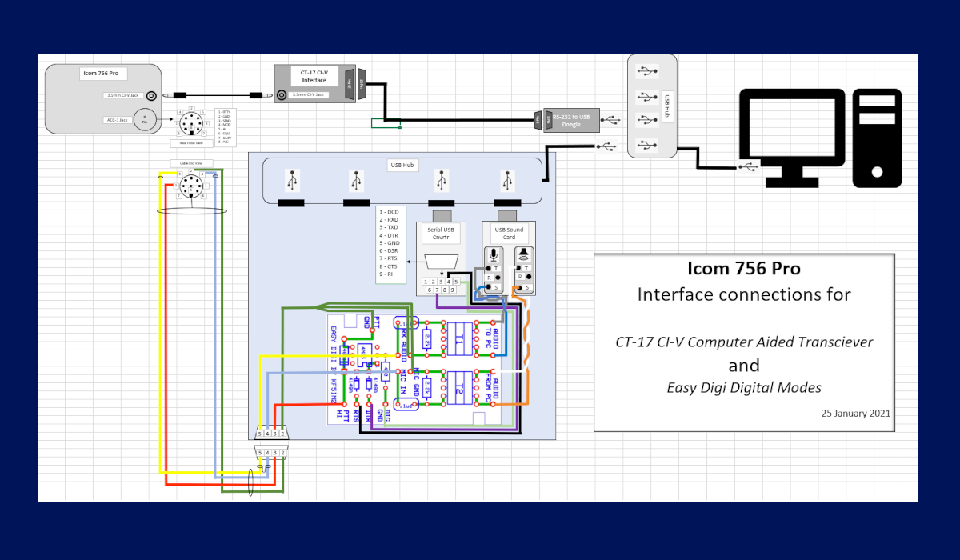Click the vertical 'USB Hub' label at right
This screenshot has width=960, height=560.
668,108
